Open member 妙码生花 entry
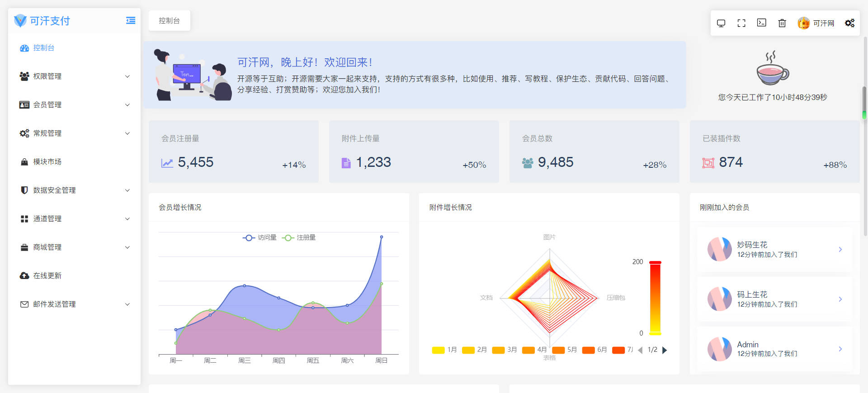This screenshot has width=868, height=393. 774,250
